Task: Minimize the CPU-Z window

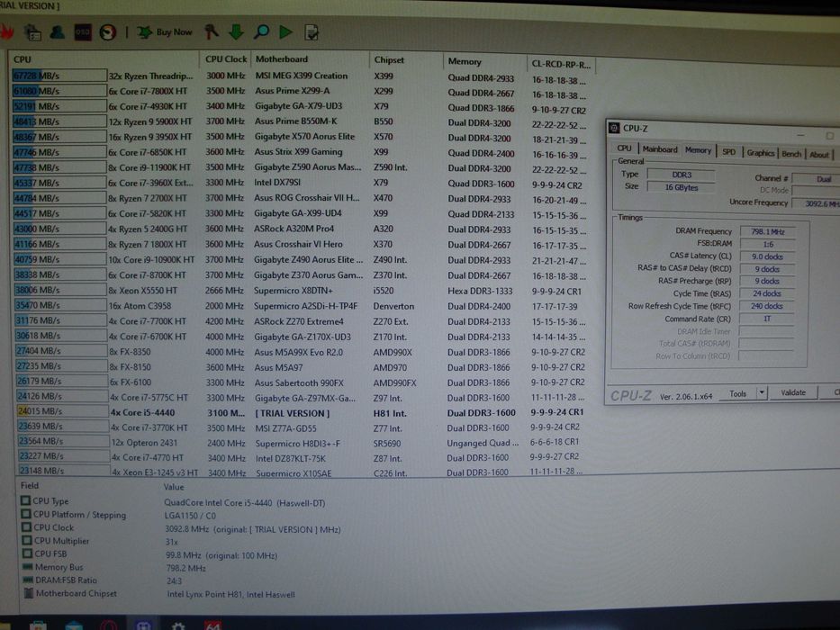Action: 800,136
